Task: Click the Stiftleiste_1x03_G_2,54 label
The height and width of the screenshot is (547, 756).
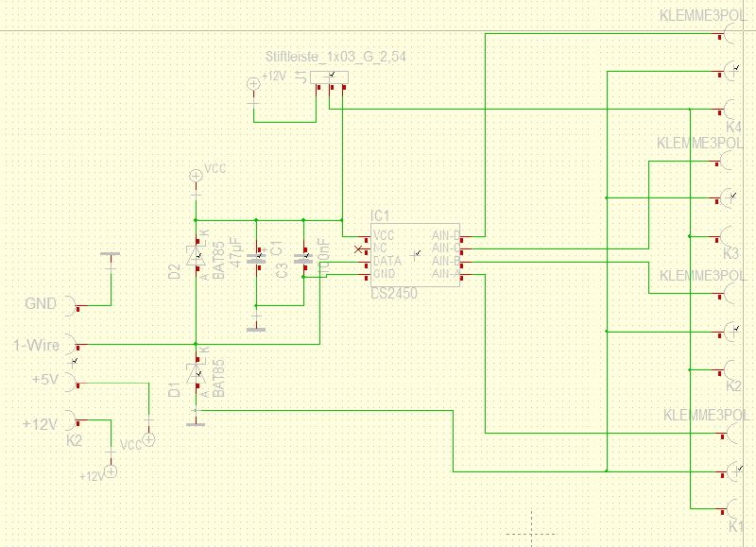Action: [x=335, y=57]
